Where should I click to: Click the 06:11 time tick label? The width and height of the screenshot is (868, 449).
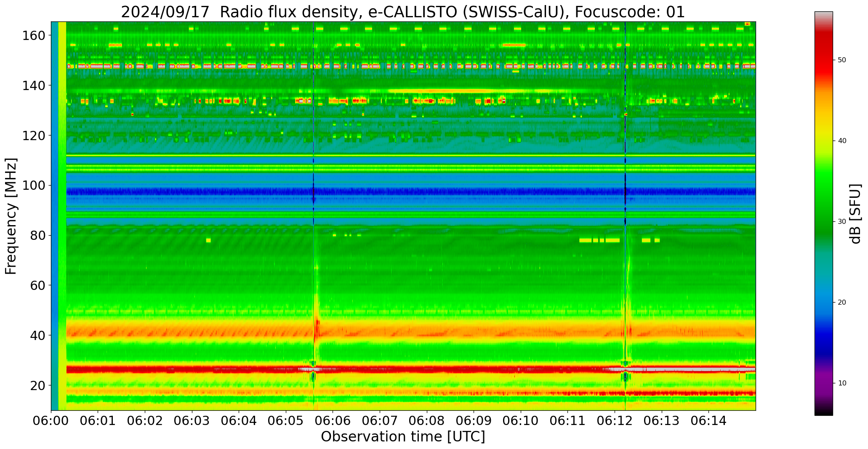(568, 420)
